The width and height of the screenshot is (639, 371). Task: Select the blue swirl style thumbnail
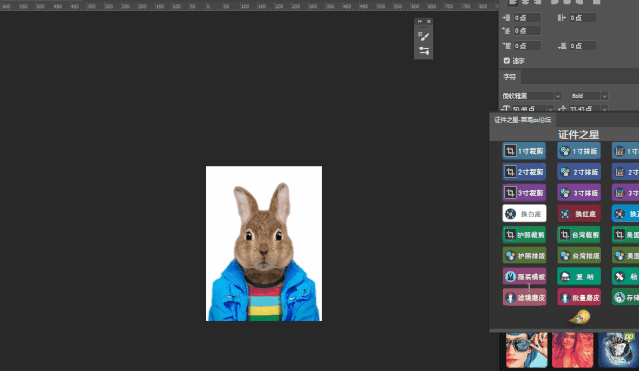618,350
